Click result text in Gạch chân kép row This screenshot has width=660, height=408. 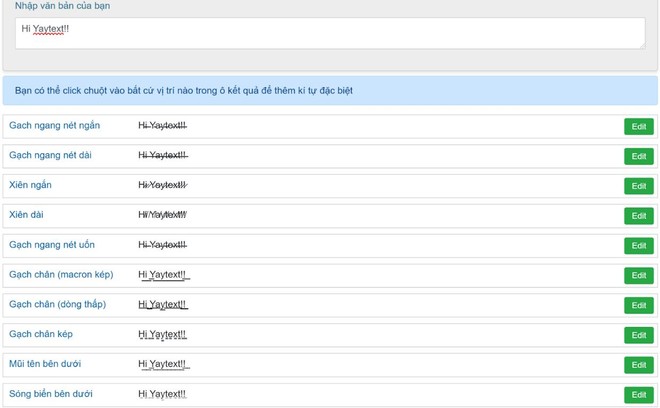tap(162, 335)
